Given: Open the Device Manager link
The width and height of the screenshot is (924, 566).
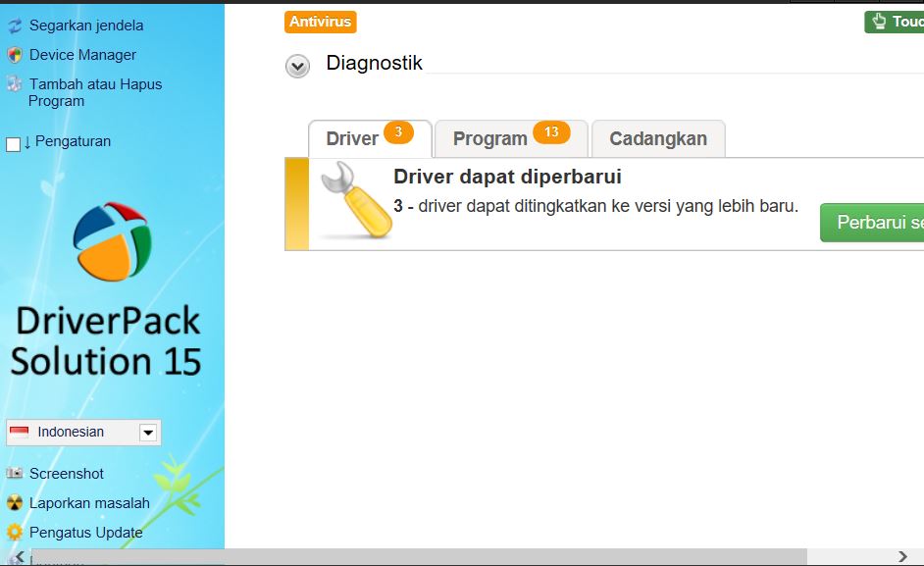Looking at the screenshot, I should point(82,55).
